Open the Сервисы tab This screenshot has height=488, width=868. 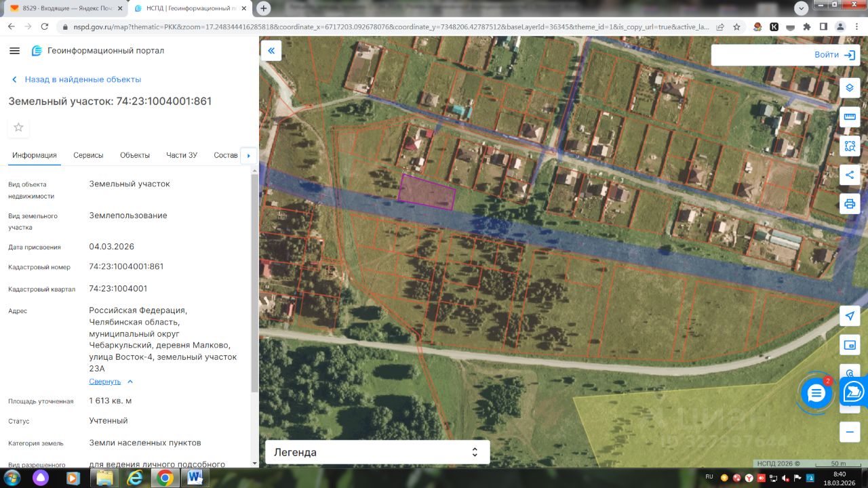point(88,155)
